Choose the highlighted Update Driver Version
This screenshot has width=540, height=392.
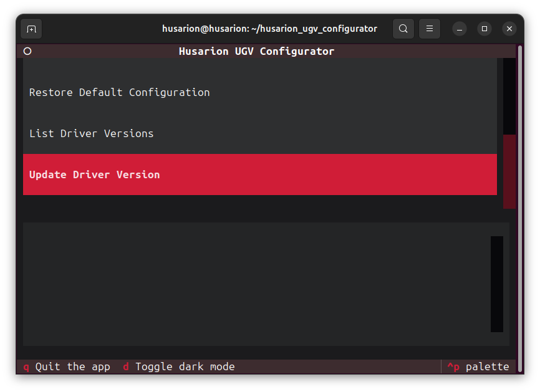pos(94,174)
